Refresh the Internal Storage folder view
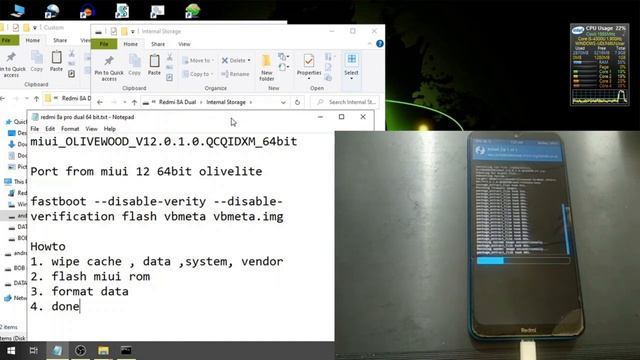 coord(298,102)
